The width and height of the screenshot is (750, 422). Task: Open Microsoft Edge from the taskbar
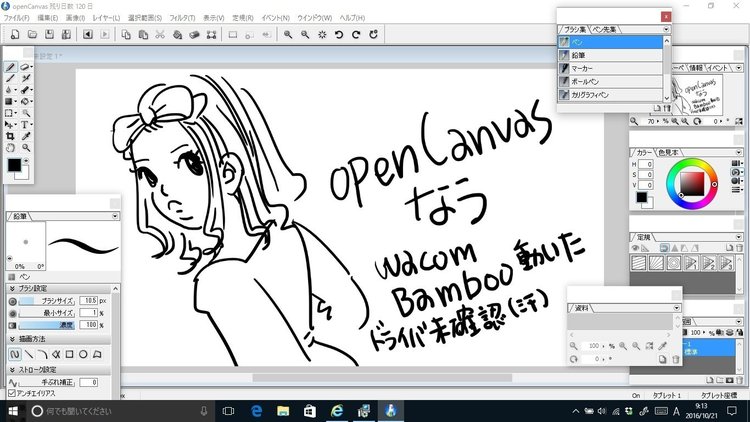click(x=257, y=411)
